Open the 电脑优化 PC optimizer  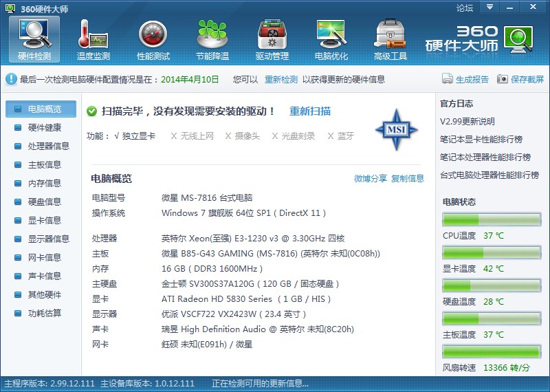pyautogui.click(x=331, y=39)
